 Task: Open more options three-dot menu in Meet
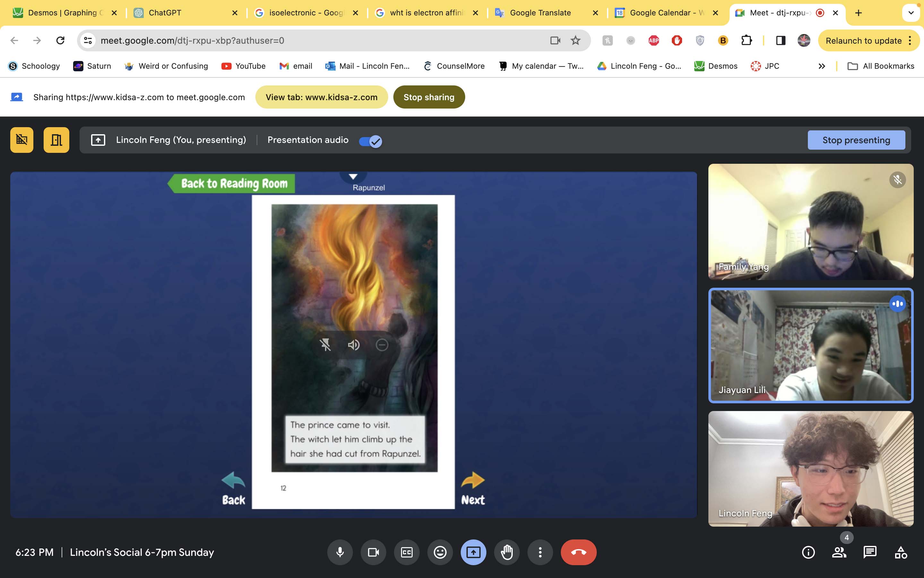(540, 552)
